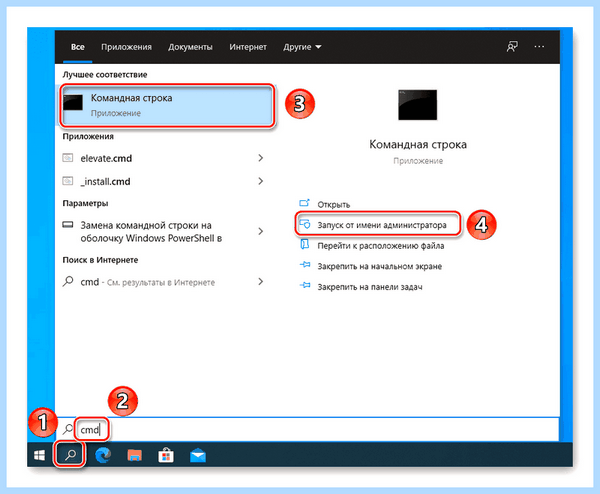
Task: Click the _install.cmd file icon
Action: pyautogui.click(x=68, y=181)
